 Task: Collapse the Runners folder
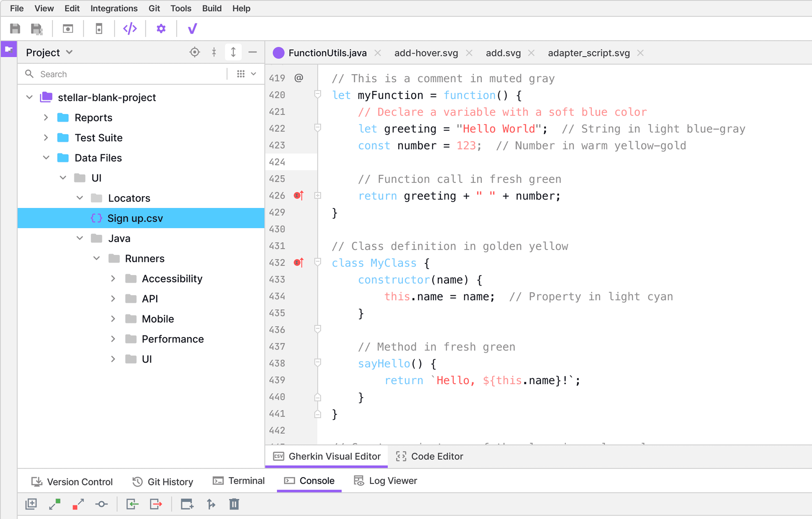click(97, 258)
